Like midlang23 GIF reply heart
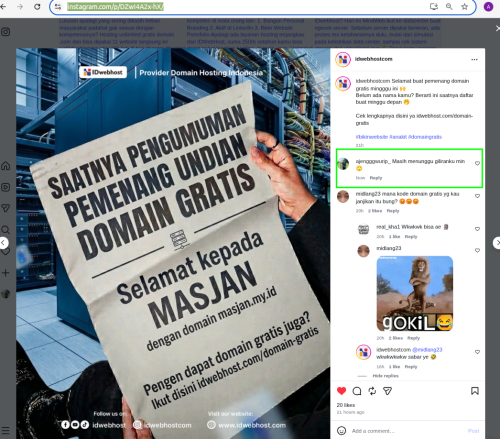Screen dimensions: 500x439 pos(477,250)
